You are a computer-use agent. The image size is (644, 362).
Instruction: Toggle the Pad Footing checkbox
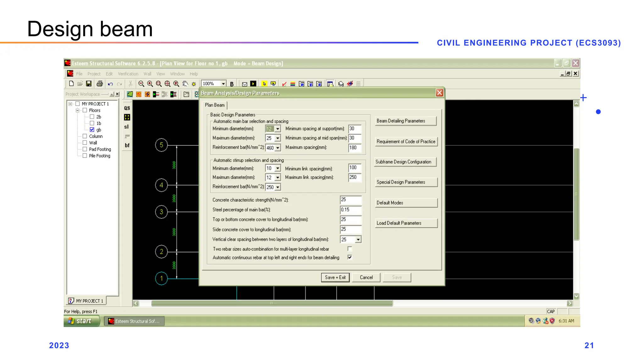[85, 149]
